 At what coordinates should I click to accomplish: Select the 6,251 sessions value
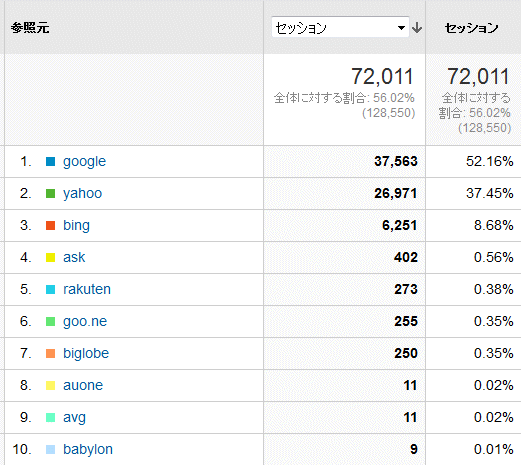[400, 226]
